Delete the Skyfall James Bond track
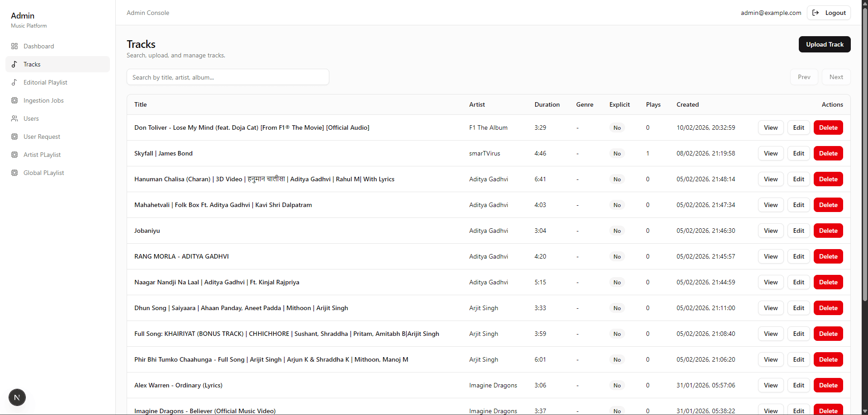The width and height of the screenshot is (868, 415). (x=828, y=153)
